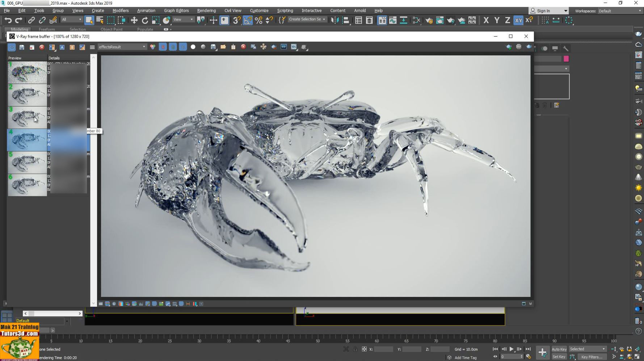Play the animation
Viewport: 644px width, 361px height.
[511, 349]
